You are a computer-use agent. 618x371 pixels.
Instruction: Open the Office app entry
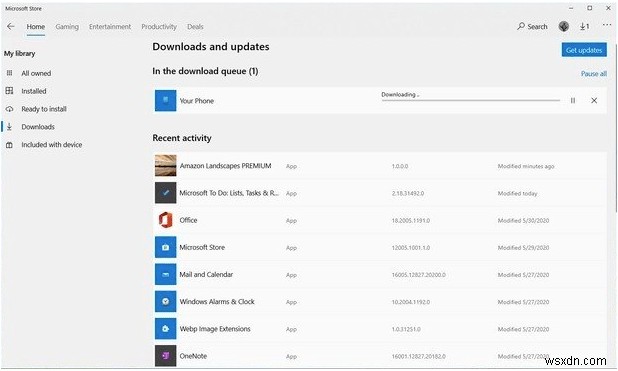(188, 220)
